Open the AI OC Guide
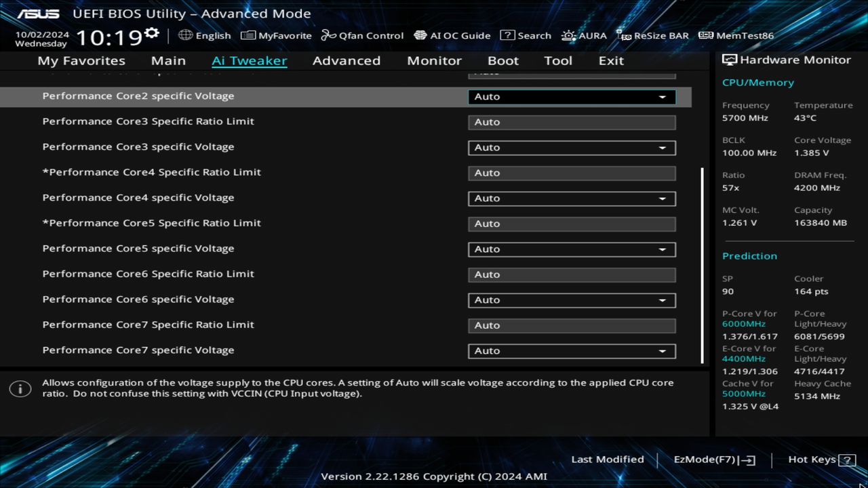Screen dimensions: 868x488 pos(452,35)
